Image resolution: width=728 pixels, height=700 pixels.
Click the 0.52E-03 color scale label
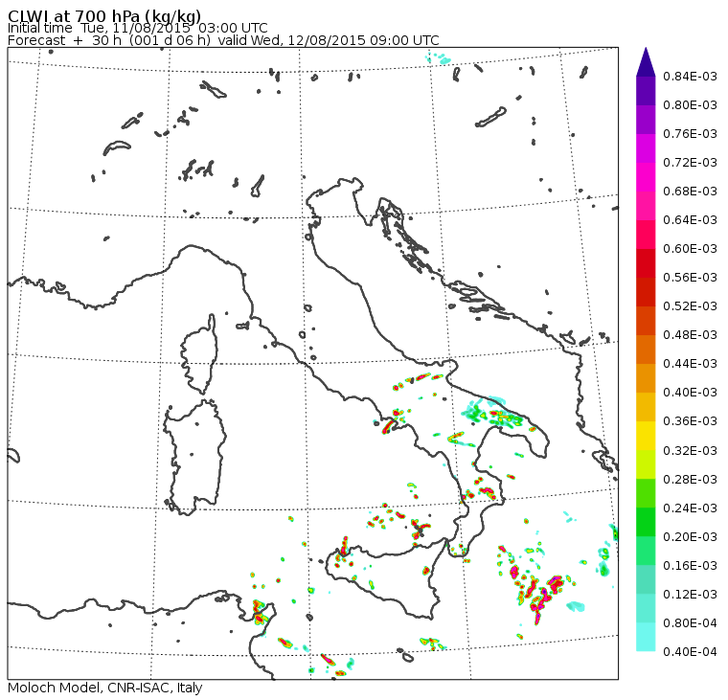tap(690, 305)
